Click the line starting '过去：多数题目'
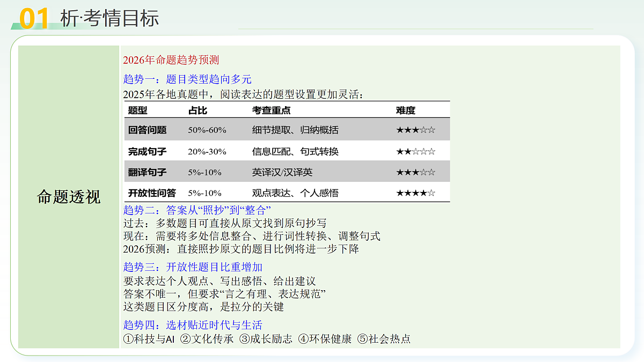This screenshot has height=362, width=644. 225,223
